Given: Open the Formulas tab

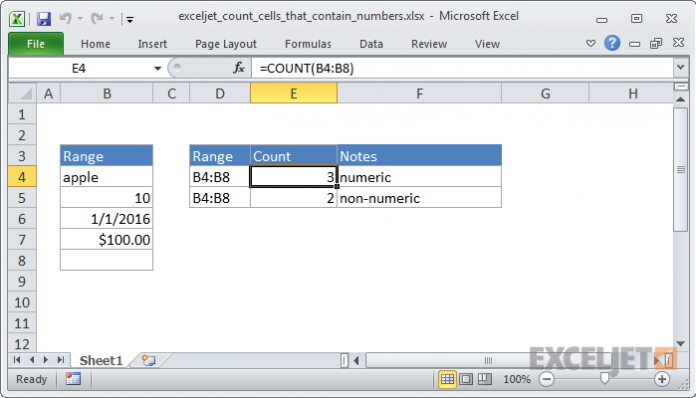Looking at the screenshot, I should click(308, 44).
